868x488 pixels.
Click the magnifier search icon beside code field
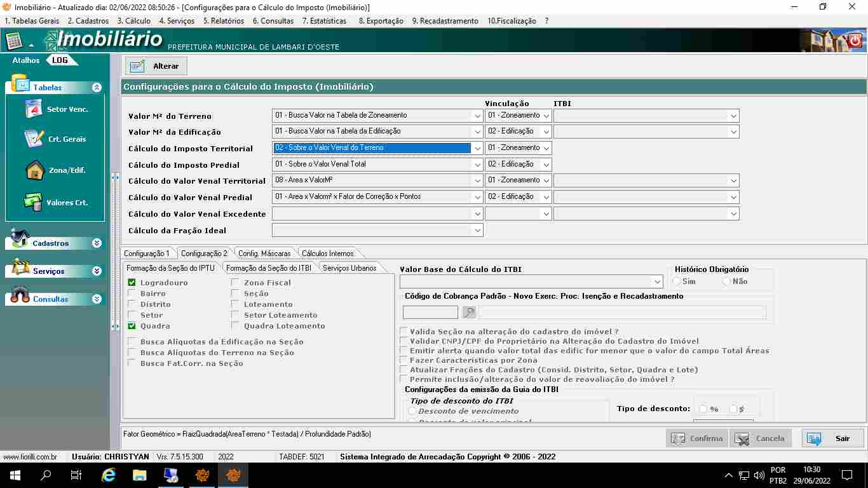(469, 312)
